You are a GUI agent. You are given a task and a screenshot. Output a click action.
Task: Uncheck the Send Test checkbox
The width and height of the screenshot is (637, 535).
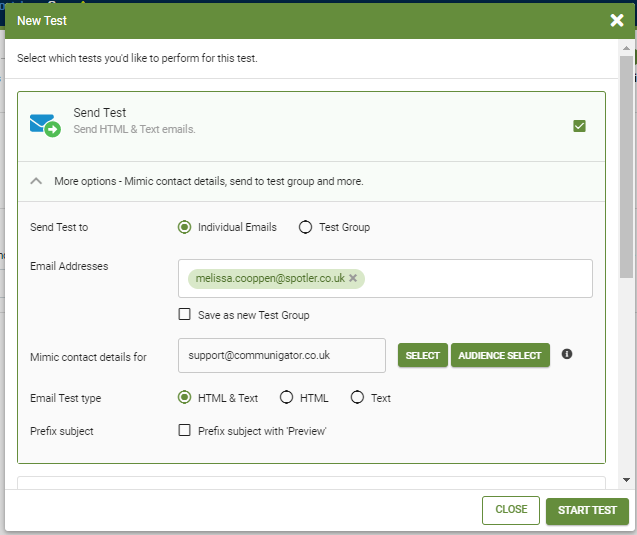pyautogui.click(x=579, y=126)
